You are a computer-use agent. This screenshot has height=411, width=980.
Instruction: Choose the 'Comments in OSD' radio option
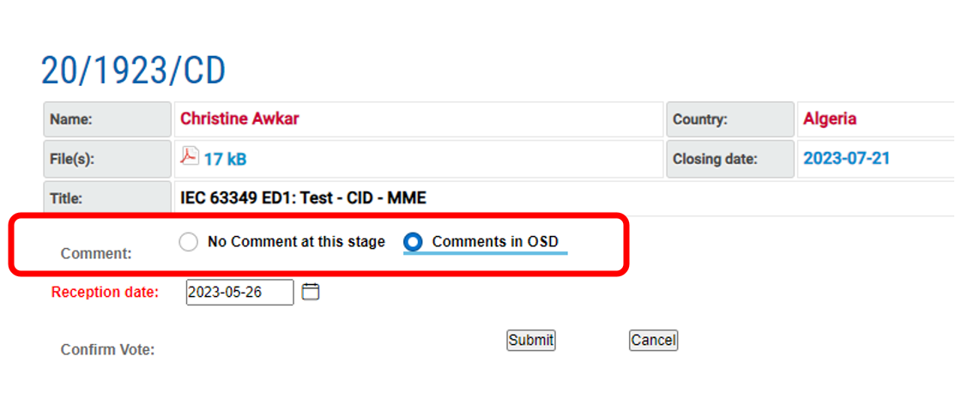coord(413,243)
